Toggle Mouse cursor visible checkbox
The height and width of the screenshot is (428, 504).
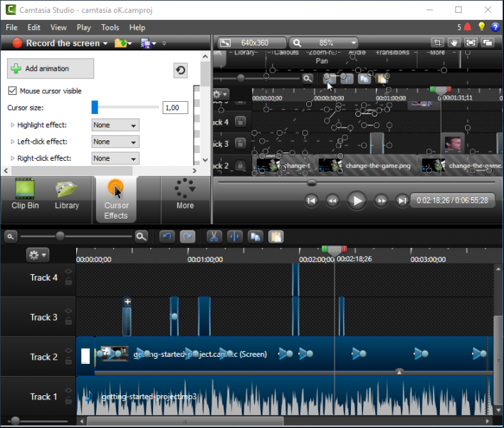pyautogui.click(x=13, y=90)
